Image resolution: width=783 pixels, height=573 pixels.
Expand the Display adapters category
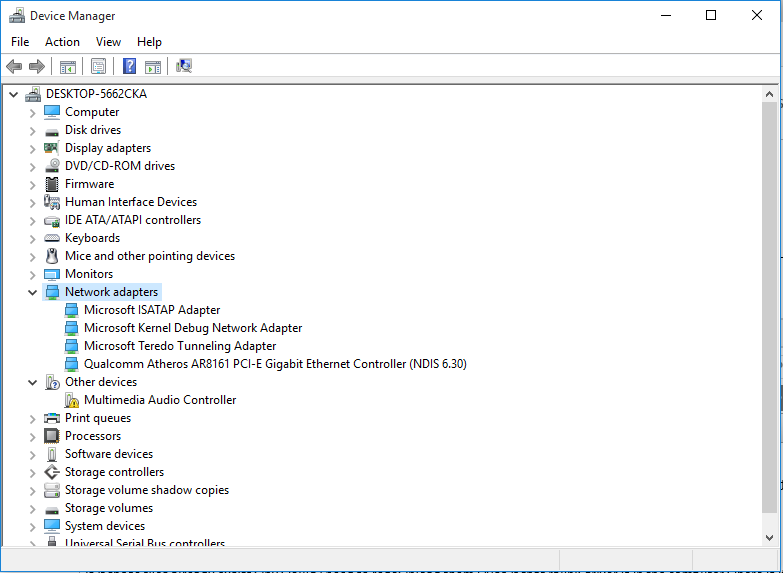[32, 149]
